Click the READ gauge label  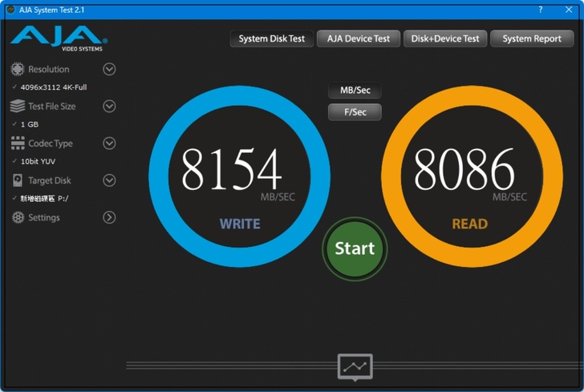tap(469, 224)
